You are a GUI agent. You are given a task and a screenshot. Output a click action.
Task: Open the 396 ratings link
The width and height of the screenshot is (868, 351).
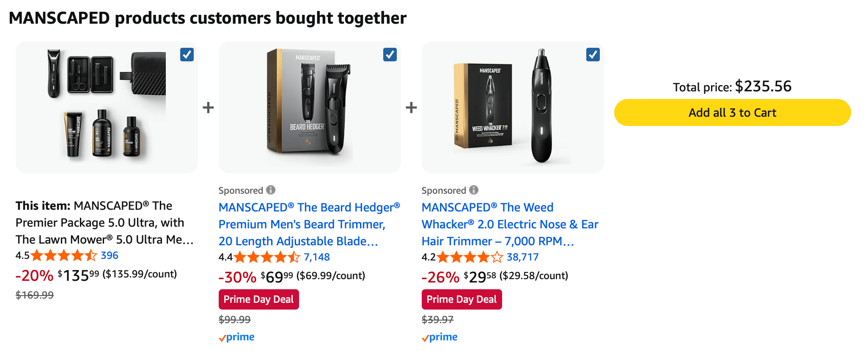(110, 255)
